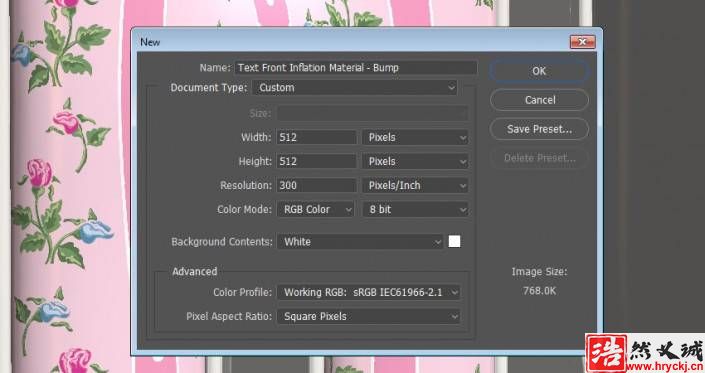Close the New dialog with the X
This screenshot has height=373, width=705.
(582, 42)
